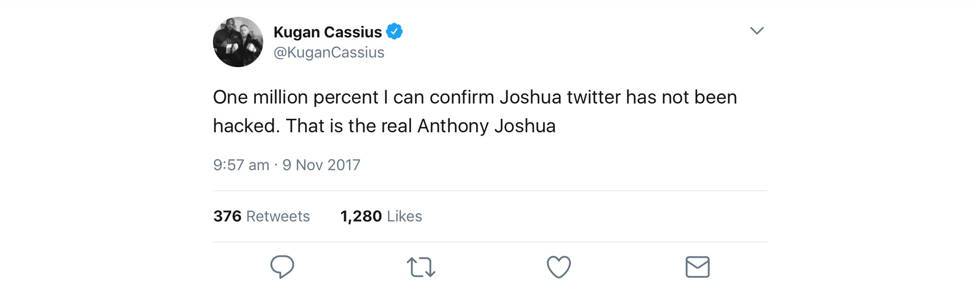This screenshot has width=980, height=289.
Task: Share tweet via the envelope message icon
Action: pyautogui.click(x=697, y=267)
